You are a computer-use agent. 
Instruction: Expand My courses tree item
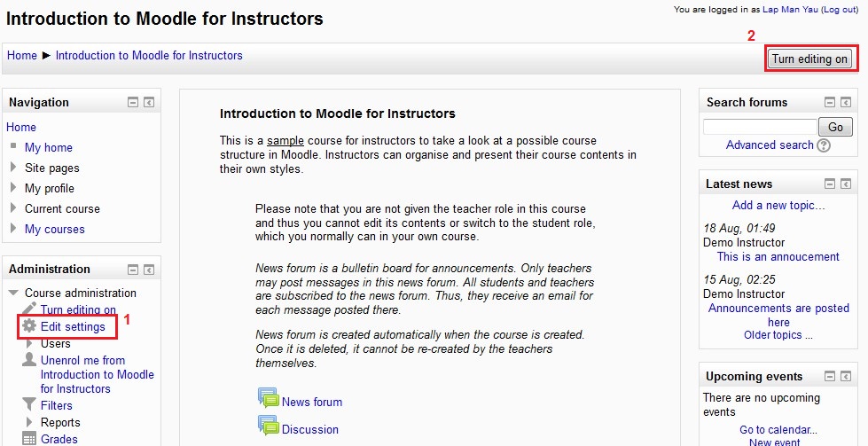point(13,229)
